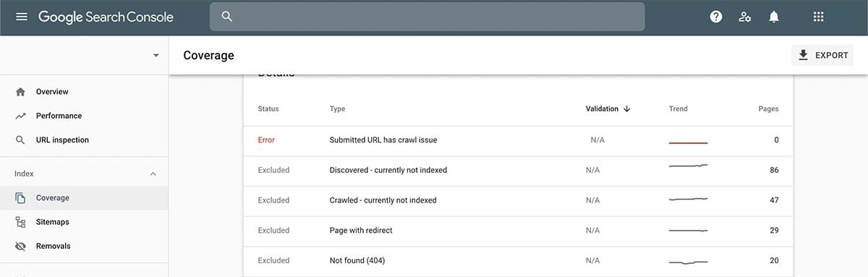868x277 pixels.
Task: Open user settings and permissions icon
Action: [745, 17]
